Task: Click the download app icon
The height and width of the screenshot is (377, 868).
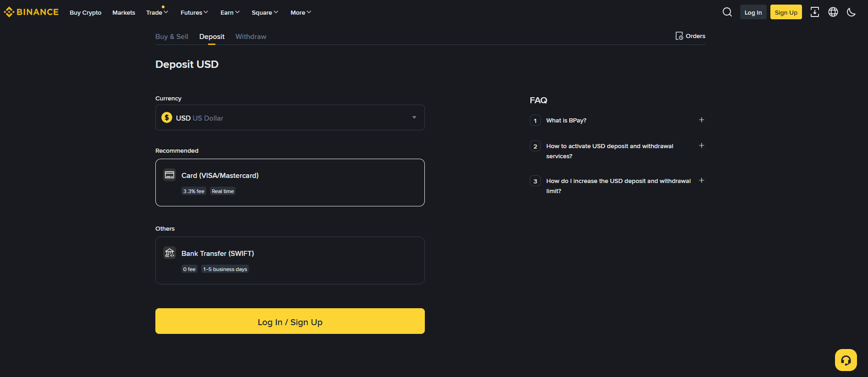Action: [815, 12]
